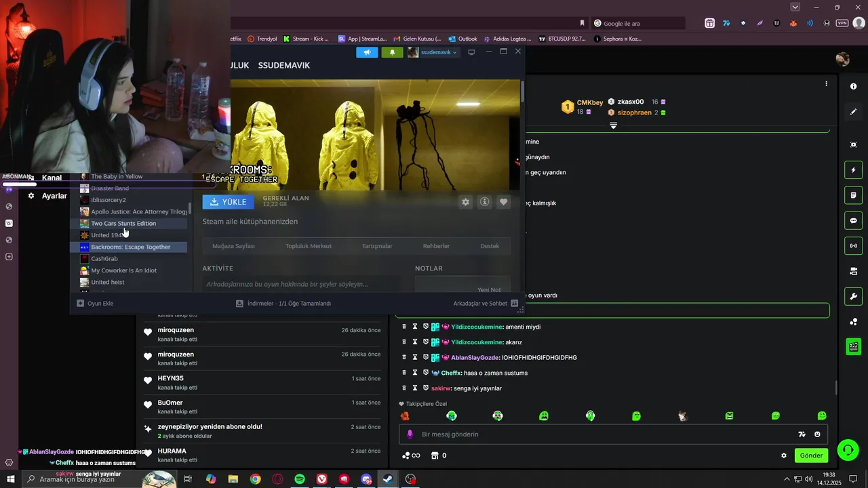Click the chat bubble icon in right sidebar
Screen dimensions: 868x488
click(853, 220)
